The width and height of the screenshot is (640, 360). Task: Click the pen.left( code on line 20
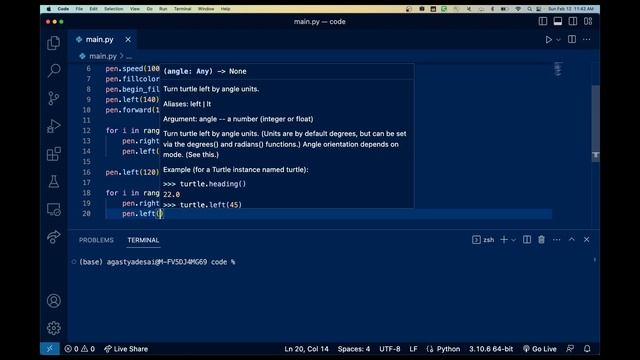140,214
